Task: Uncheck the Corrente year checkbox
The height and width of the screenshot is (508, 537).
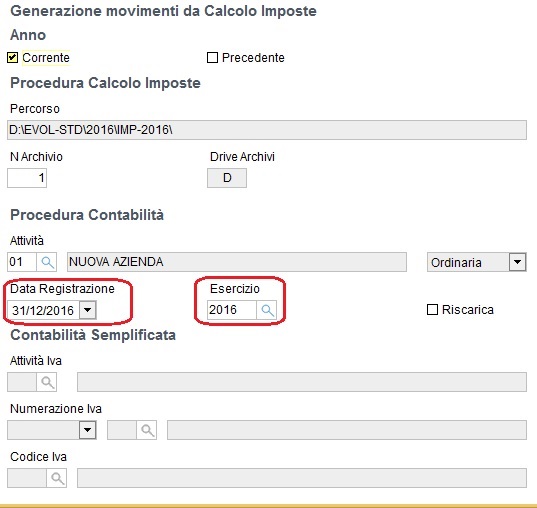Action: [x=12, y=58]
